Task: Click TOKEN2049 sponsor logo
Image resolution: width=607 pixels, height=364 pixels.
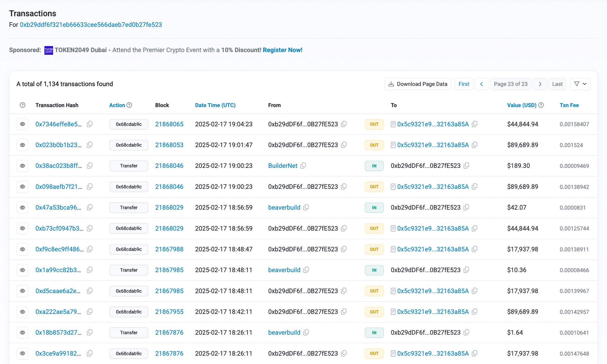Action: click(49, 50)
